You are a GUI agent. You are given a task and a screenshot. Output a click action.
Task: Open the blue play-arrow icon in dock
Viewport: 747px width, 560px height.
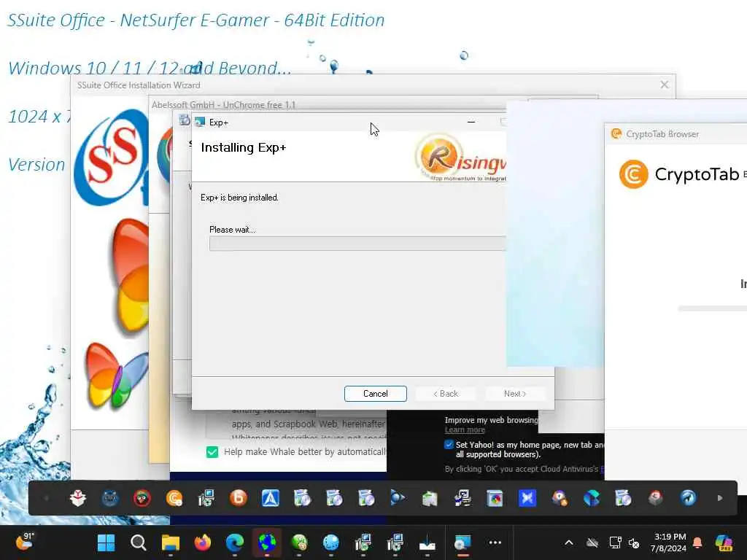(x=398, y=498)
